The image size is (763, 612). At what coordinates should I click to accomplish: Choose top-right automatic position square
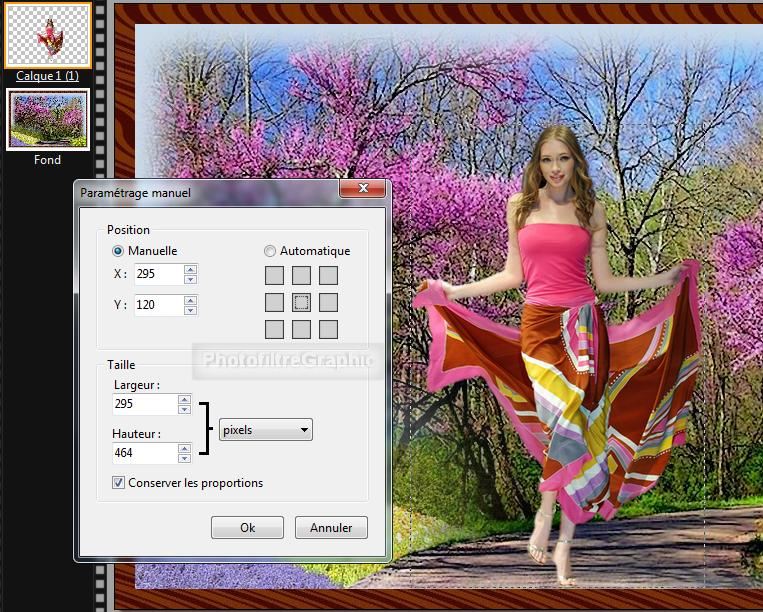coord(328,275)
